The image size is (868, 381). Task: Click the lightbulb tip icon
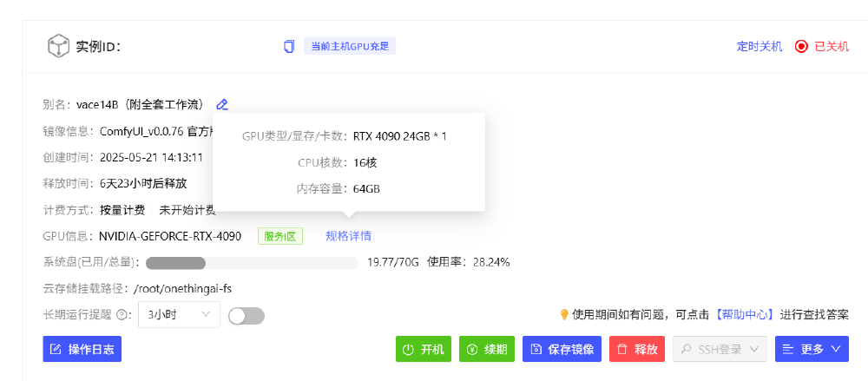tap(564, 315)
